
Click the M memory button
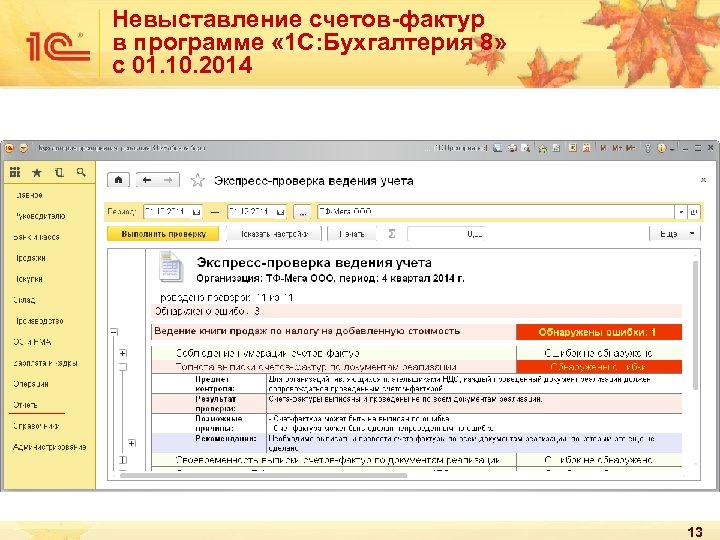(x=603, y=148)
